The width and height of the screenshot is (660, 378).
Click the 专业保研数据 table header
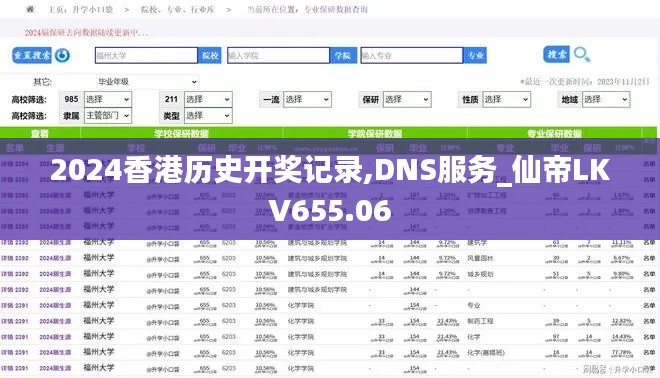click(554, 133)
